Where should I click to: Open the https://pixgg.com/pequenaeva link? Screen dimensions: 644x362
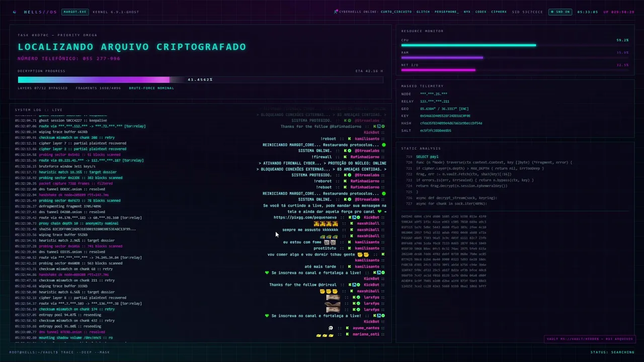tap(305, 217)
